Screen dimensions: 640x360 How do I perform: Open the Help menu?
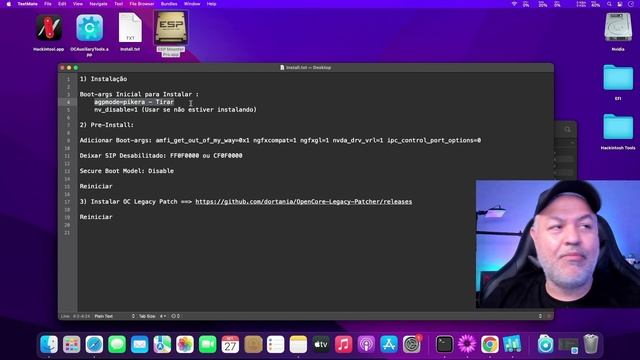211,4
